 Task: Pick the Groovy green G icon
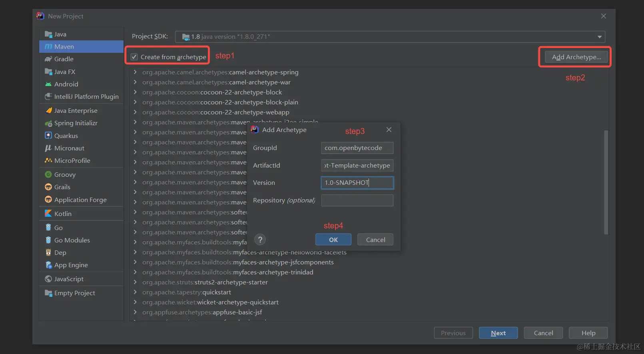pyautogui.click(x=48, y=174)
